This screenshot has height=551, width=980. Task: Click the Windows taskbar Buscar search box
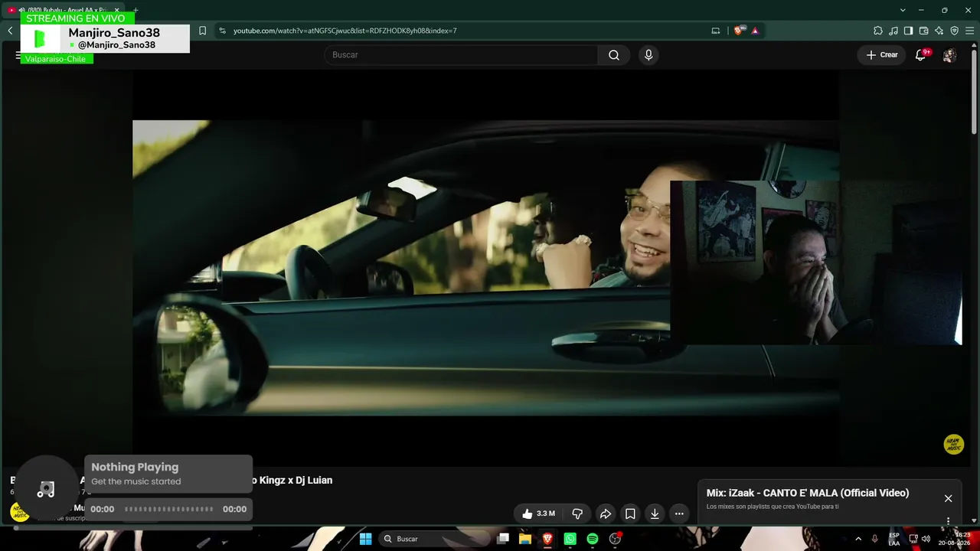[x=435, y=539]
